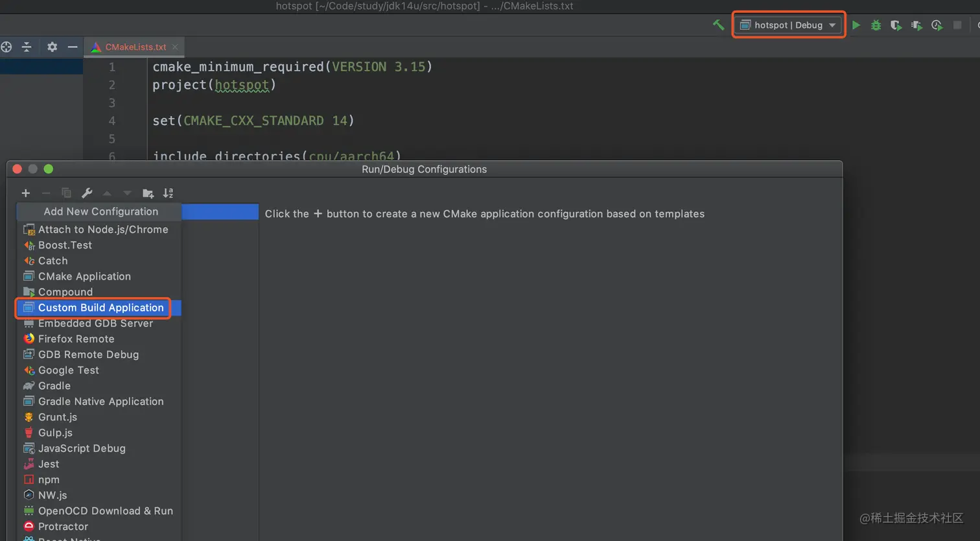This screenshot has height=541, width=980.
Task: Select Jest configuration type
Action: 99,464
